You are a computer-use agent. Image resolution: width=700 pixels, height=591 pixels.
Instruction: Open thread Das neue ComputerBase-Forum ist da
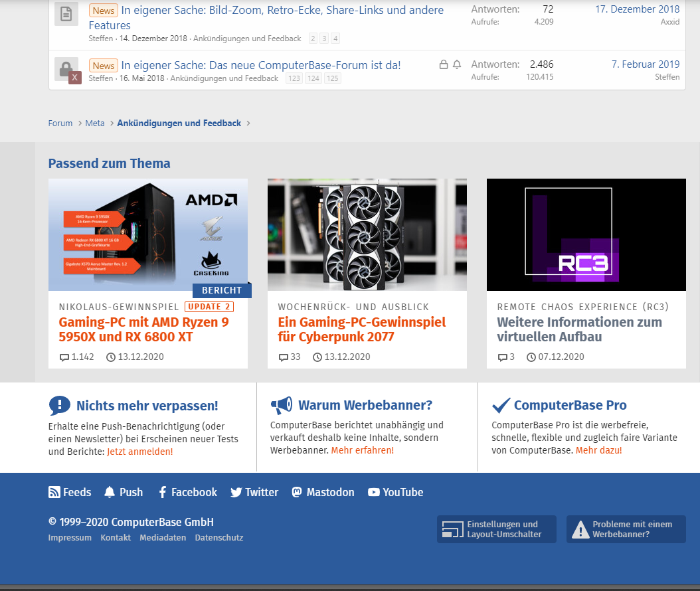(261, 65)
